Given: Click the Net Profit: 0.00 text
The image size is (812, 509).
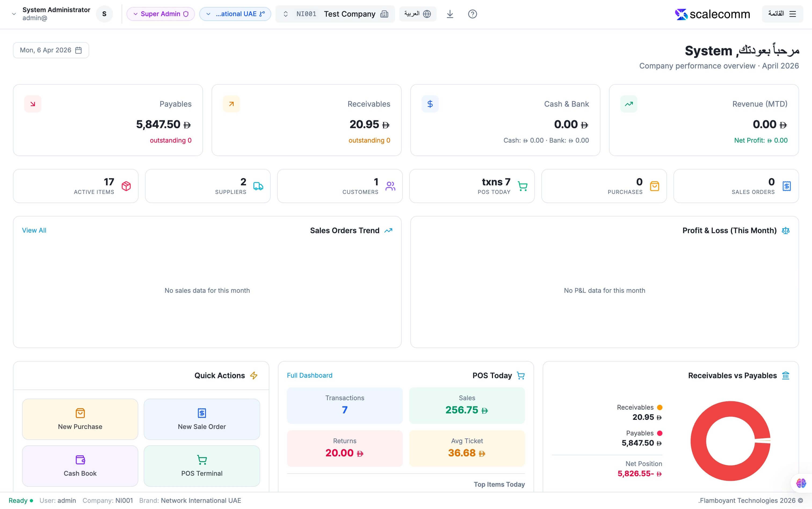Looking at the screenshot, I should 760,140.
